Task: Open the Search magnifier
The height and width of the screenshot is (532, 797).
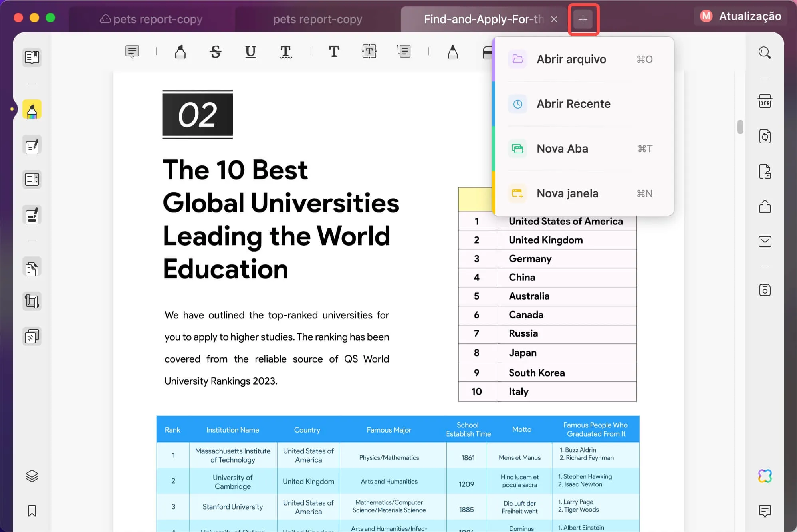Action: click(765, 53)
